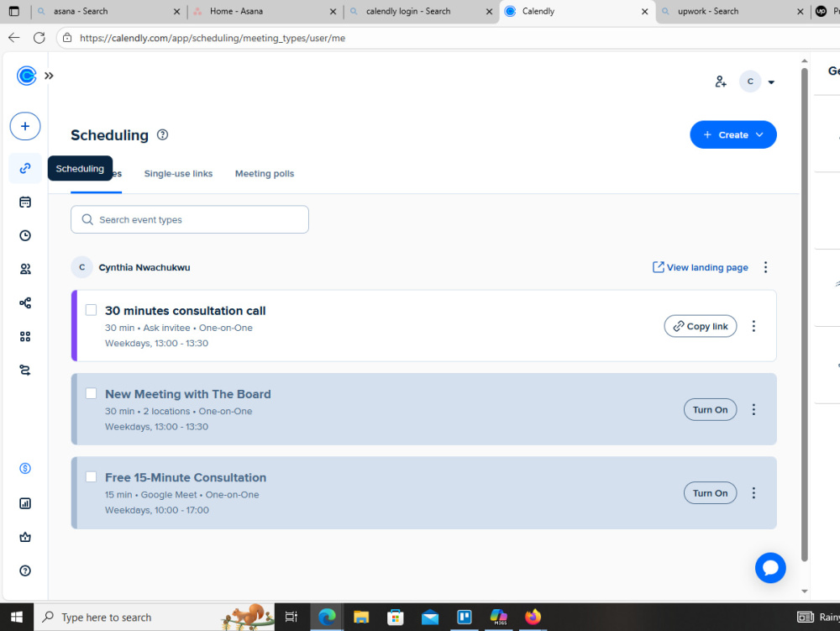
Task: Open Admin center crown icon
Action: pos(25,537)
